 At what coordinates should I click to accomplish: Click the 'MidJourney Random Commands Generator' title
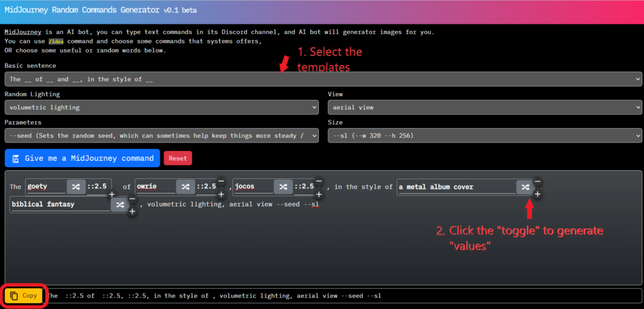click(x=82, y=10)
